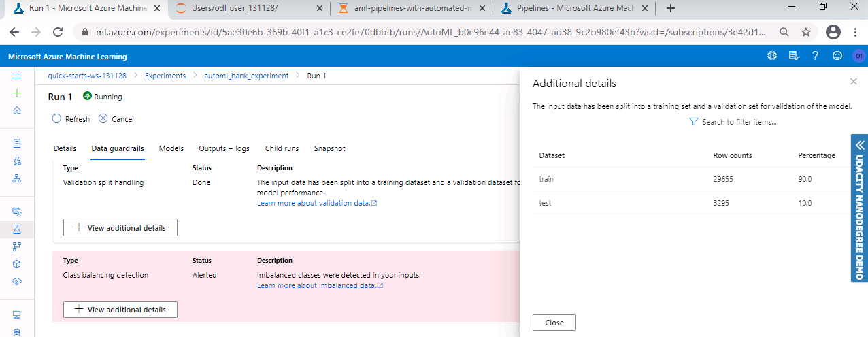View additional details for Class balancing detection

120,309
